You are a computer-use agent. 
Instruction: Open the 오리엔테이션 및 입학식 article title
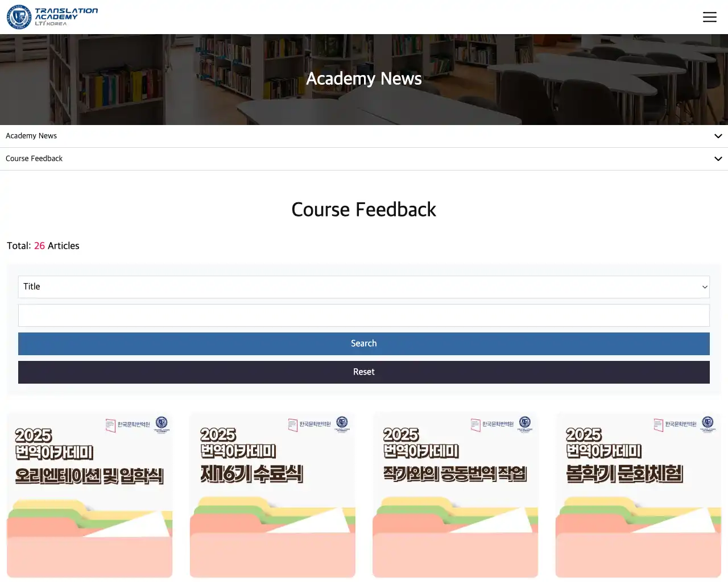tap(89, 476)
